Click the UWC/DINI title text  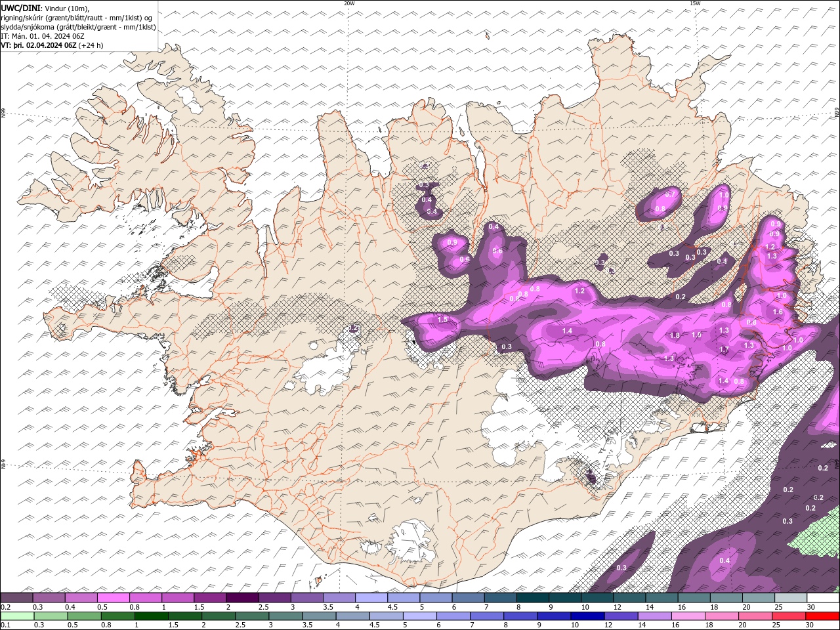click(20, 8)
